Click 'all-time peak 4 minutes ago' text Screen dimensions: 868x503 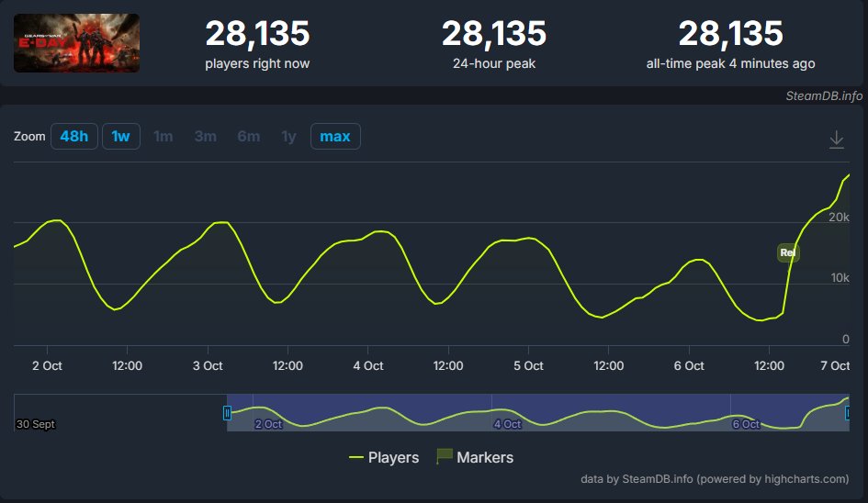[730, 63]
